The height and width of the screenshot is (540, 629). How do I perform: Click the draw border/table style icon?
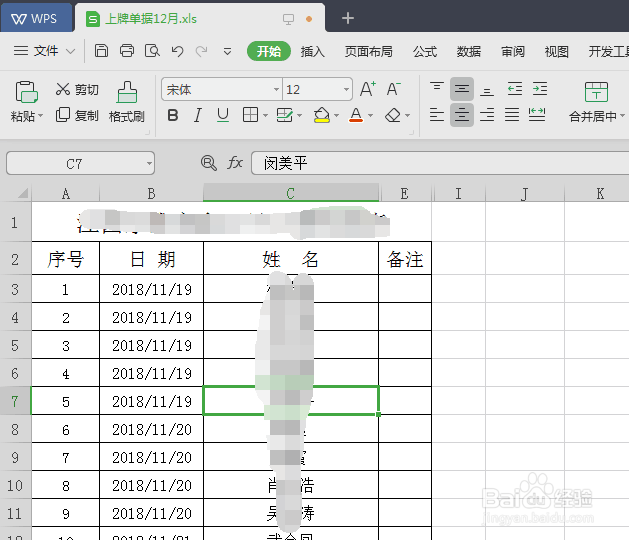[285, 115]
